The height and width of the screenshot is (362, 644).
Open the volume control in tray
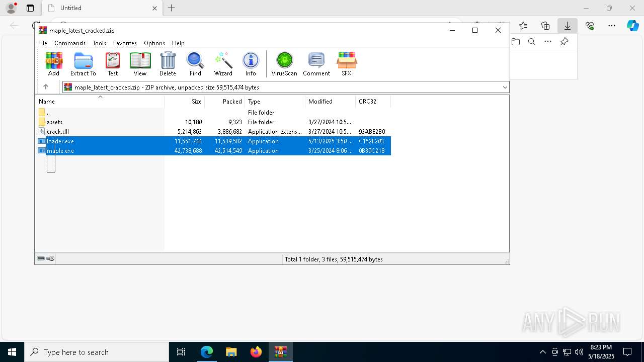[579, 352]
